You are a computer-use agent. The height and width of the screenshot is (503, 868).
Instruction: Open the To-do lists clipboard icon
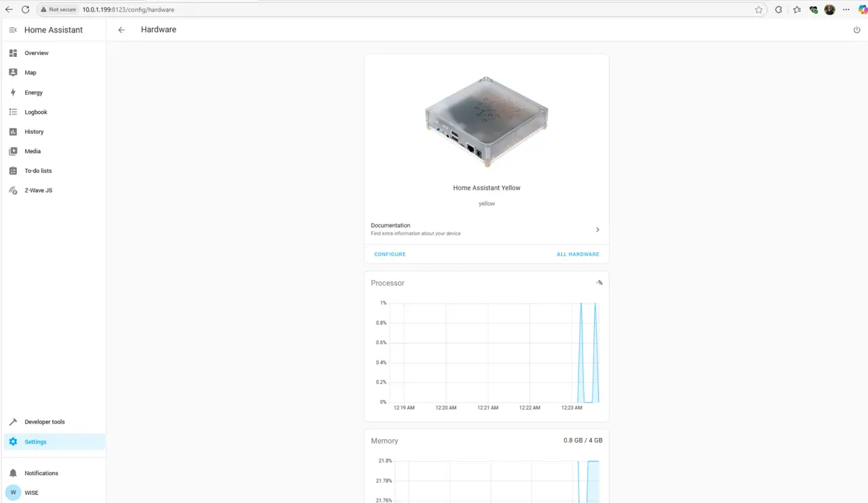(13, 171)
